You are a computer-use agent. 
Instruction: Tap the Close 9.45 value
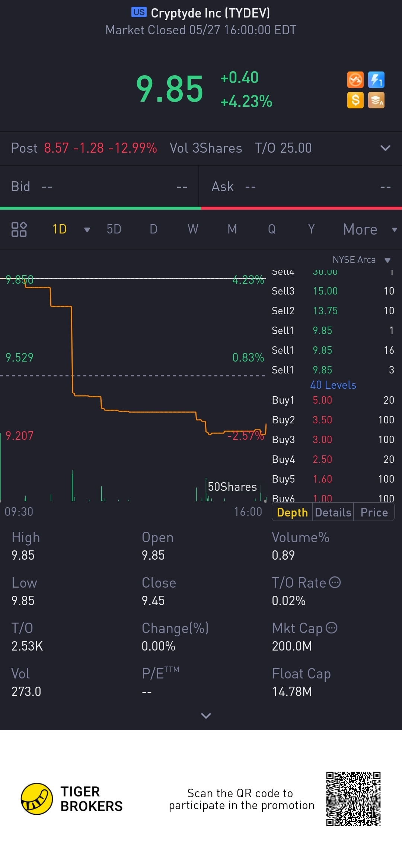point(153,601)
